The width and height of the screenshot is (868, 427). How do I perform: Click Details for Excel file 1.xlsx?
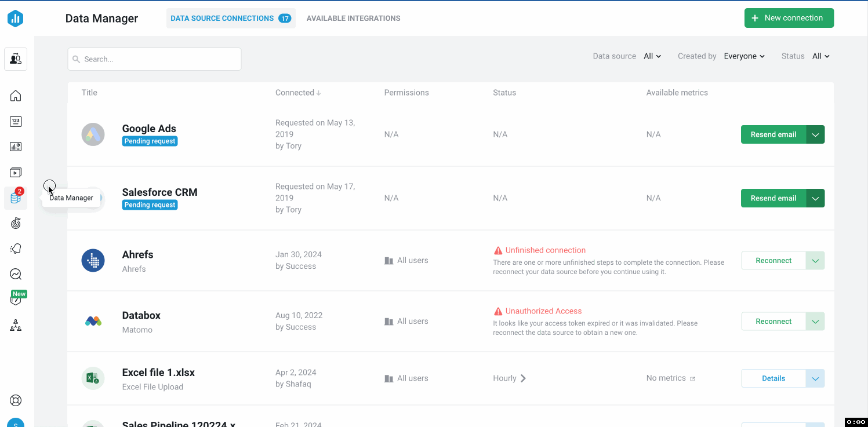coord(773,378)
